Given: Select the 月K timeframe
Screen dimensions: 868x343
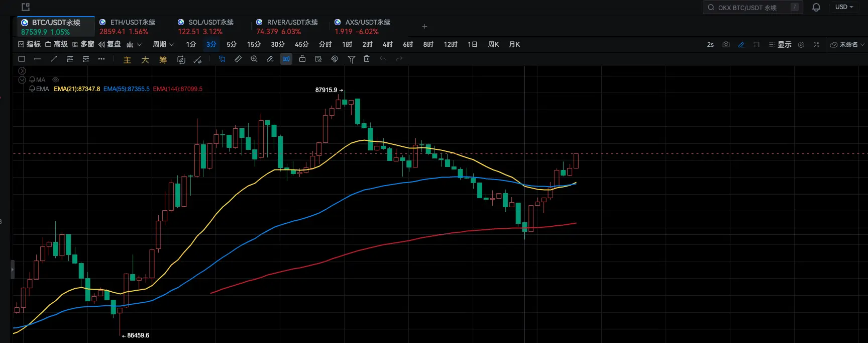Looking at the screenshot, I should [514, 44].
